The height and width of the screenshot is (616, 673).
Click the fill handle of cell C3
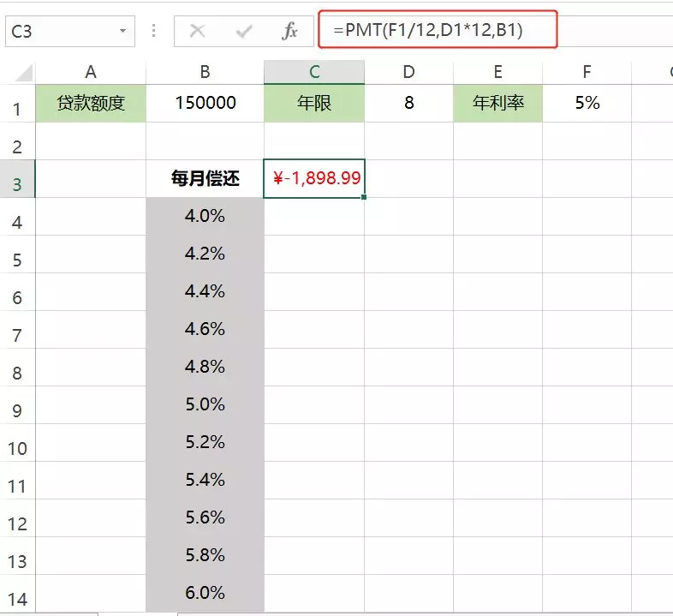364,197
